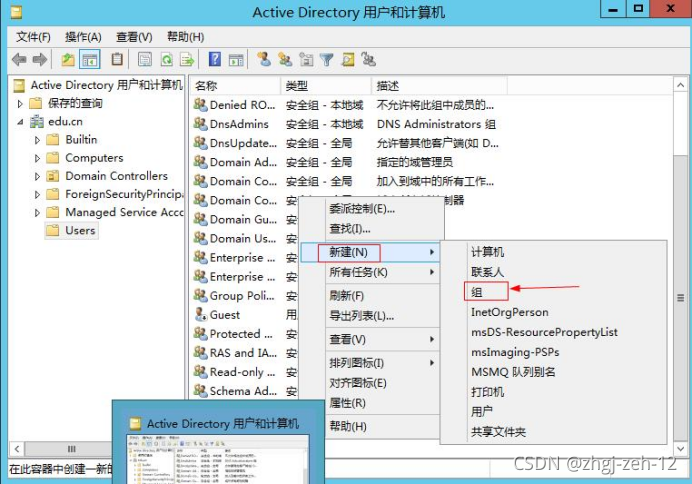Open the 查看(V) context submenu
The height and width of the screenshot is (484, 692).
370,339
